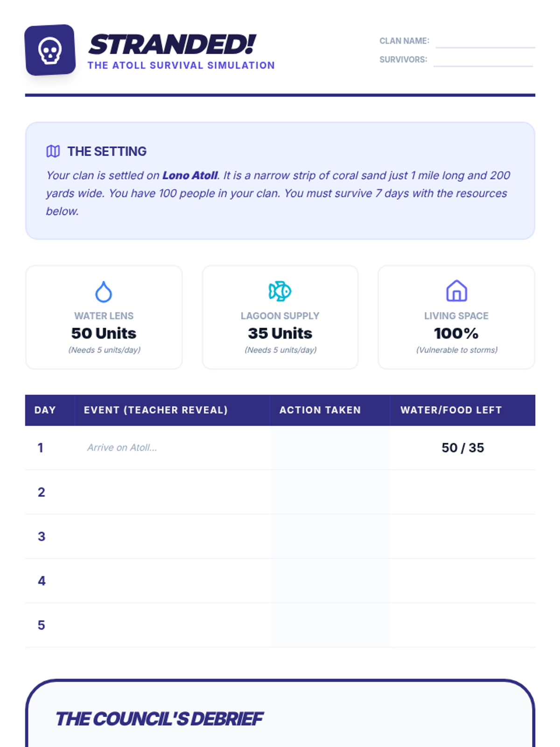Click the Survivors blank line

click(483, 61)
